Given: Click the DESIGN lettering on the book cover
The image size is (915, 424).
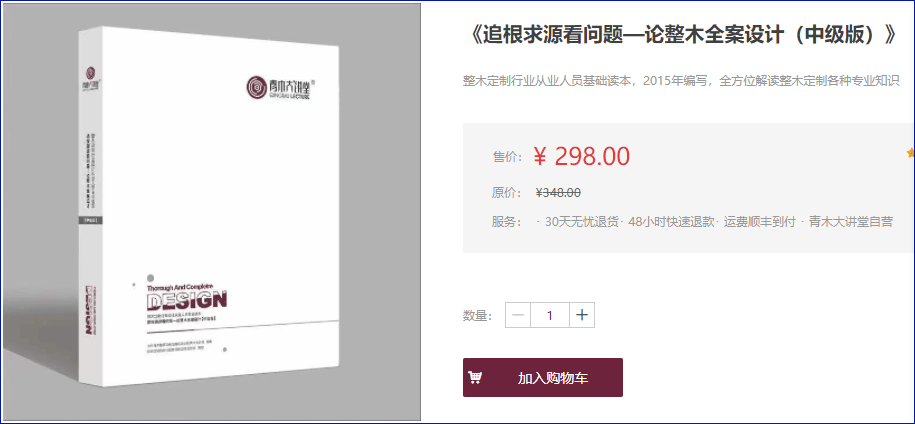Looking at the screenshot, I should [187, 300].
